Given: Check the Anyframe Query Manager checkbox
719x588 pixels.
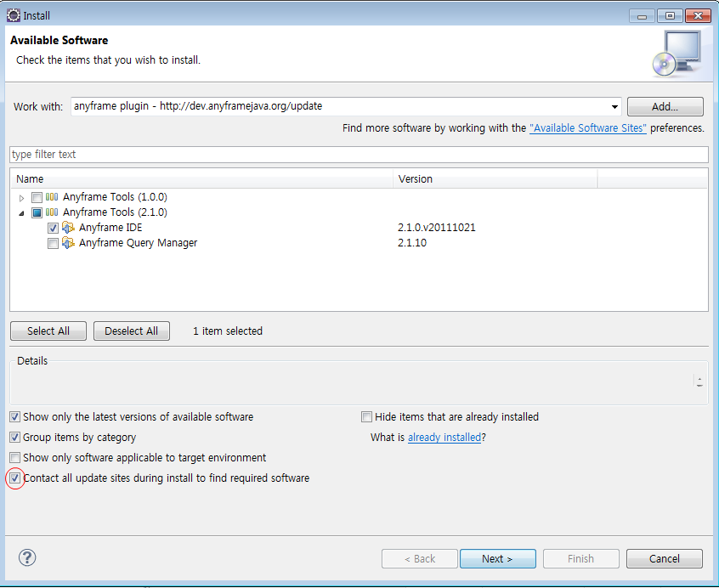Looking at the screenshot, I should pyautogui.click(x=53, y=243).
